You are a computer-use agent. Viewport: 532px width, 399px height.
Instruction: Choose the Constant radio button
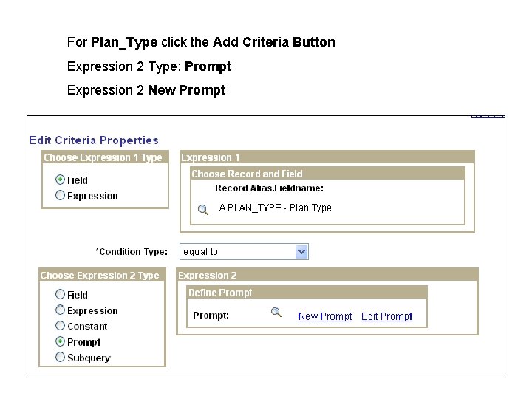(61, 326)
